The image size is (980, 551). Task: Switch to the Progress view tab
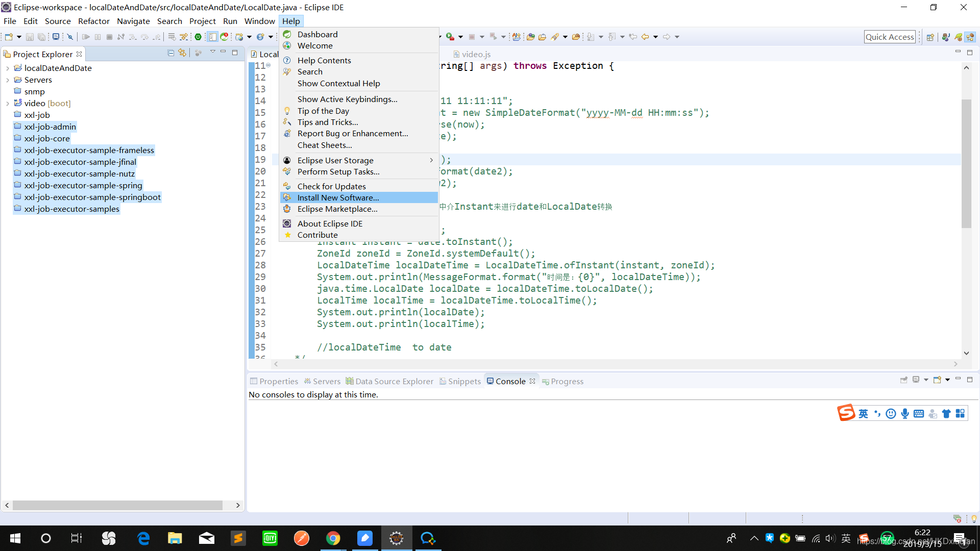(x=562, y=382)
